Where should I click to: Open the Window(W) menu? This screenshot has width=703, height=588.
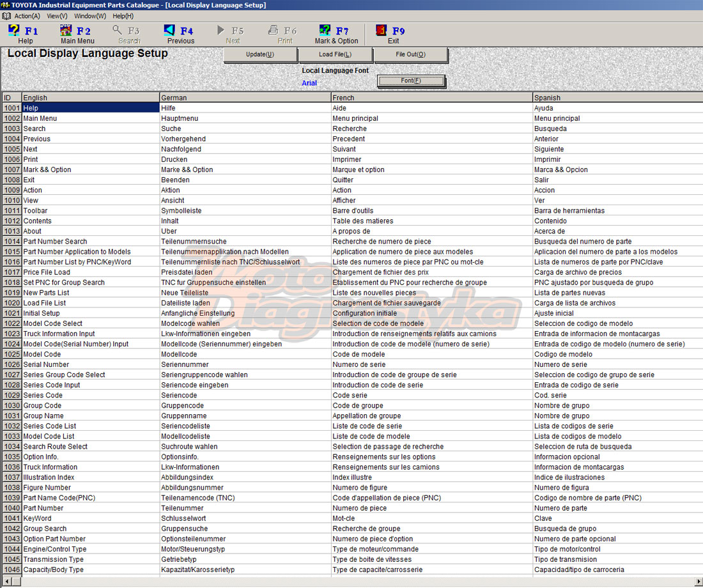coord(90,16)
